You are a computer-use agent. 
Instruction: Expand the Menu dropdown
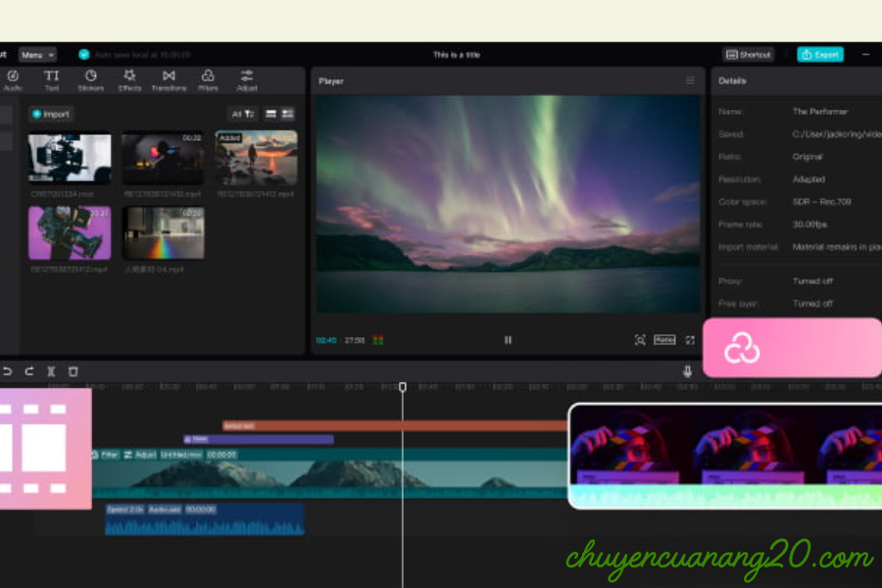[37, 55]
